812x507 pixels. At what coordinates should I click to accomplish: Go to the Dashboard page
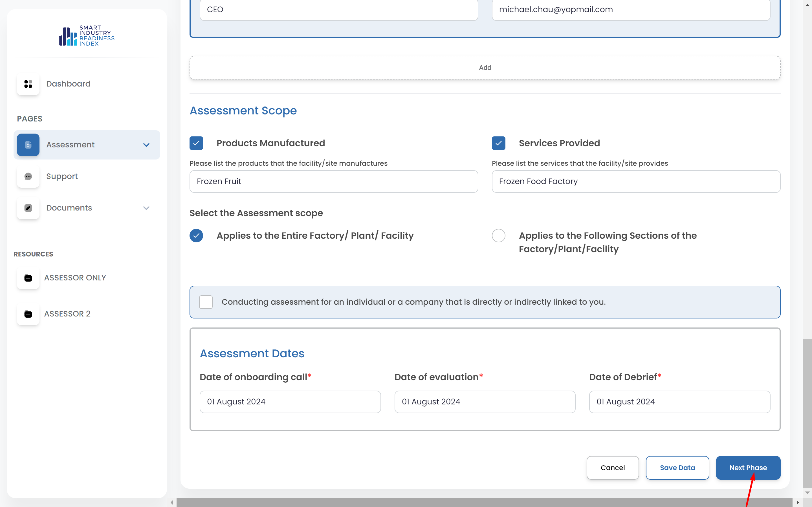point(68,84)
